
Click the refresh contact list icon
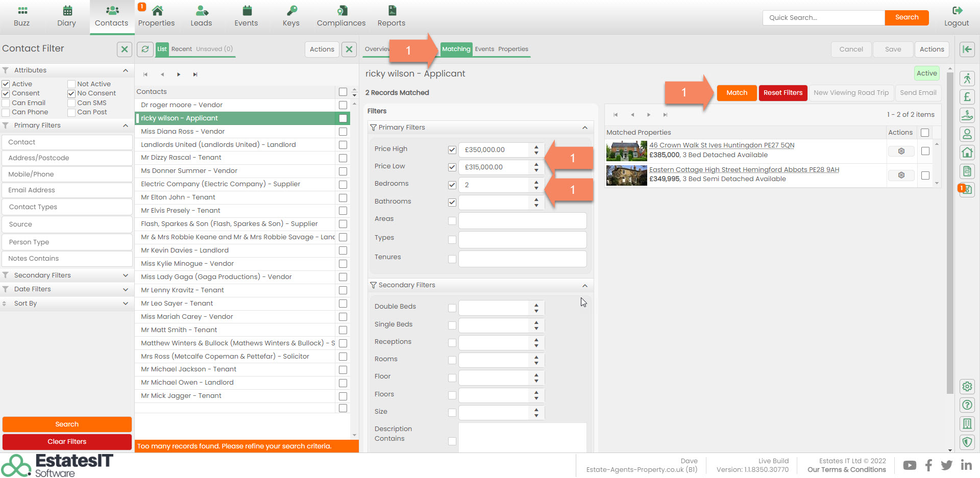[x=145, y=49]
